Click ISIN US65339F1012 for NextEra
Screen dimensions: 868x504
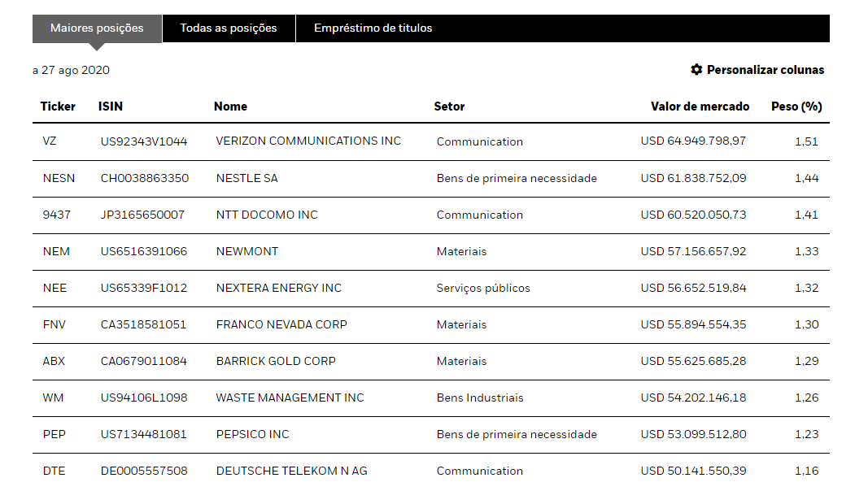(x=144, y=288)
